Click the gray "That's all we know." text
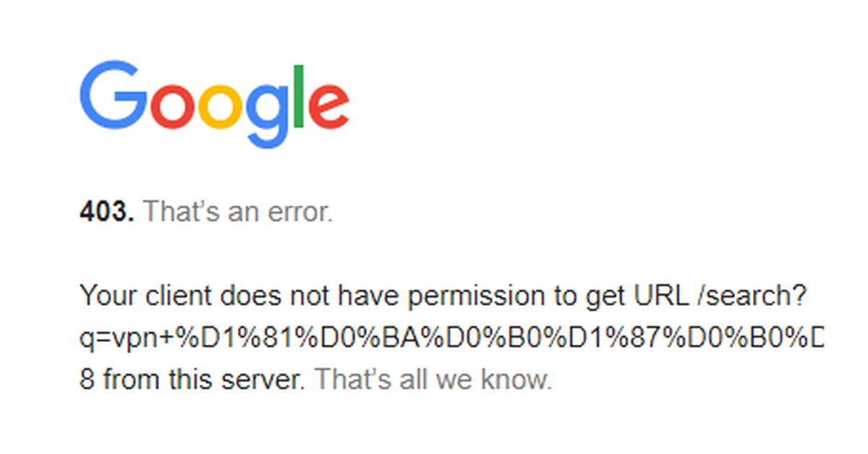Image resolution: width=868 pixels, height=454 pixels. 433,379
